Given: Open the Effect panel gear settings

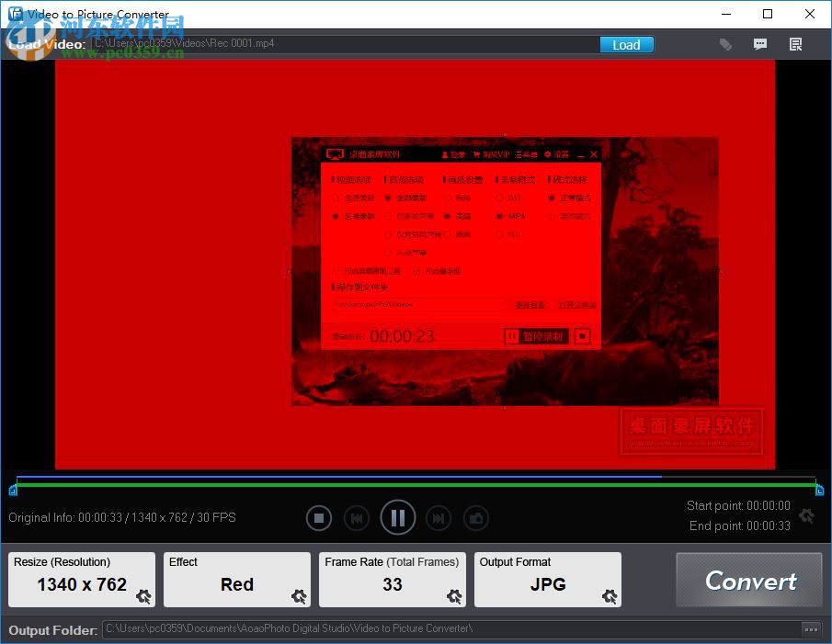Looking at the screenshot, I should tap(299, 597).
